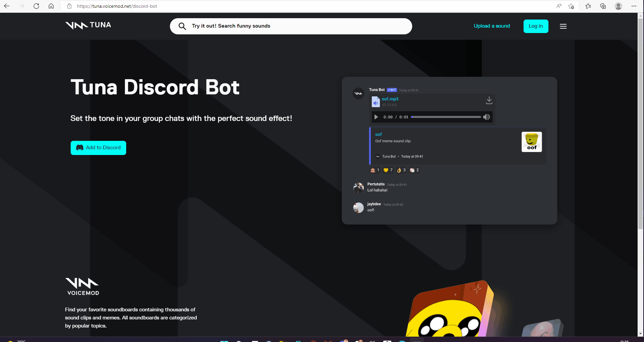The width and height of the screenshot is (644, 342).
Task: Click the monkey emoji reaction
Action: 375,170
